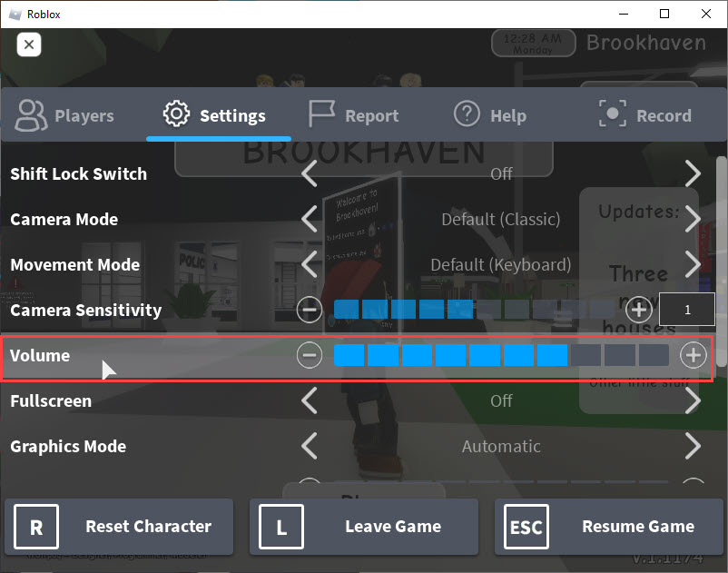The height and width of the screenshot is (573, 728).
Task: Click the Fullscreen label
Action: (x=51, y=400)
